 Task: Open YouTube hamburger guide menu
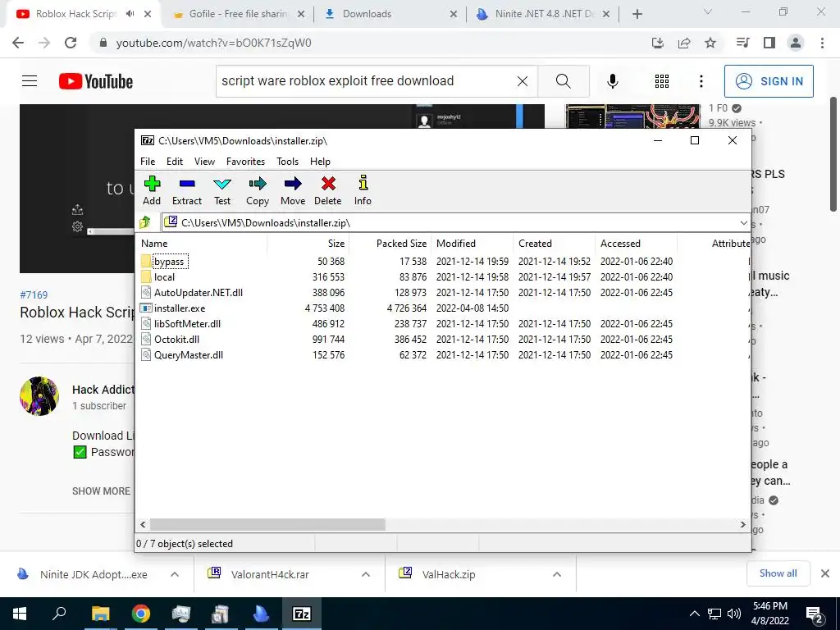coord(30,81)
